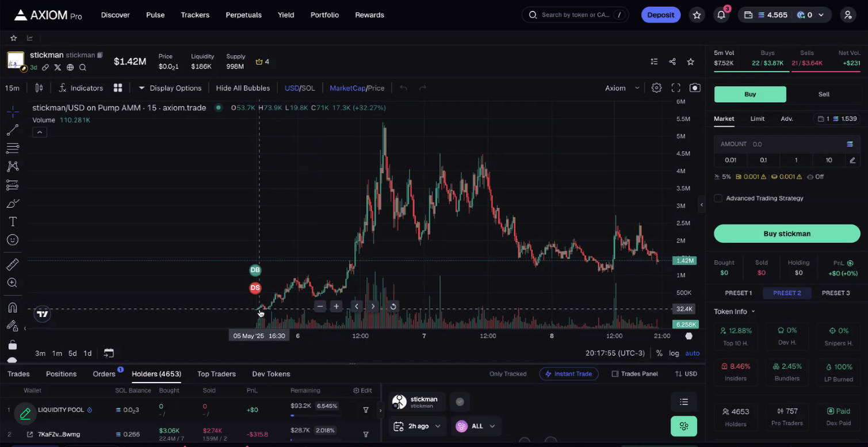The width and height of the screenshot is (868, 447).
Task: Open the user account profile icon
Action: point(848,15)
